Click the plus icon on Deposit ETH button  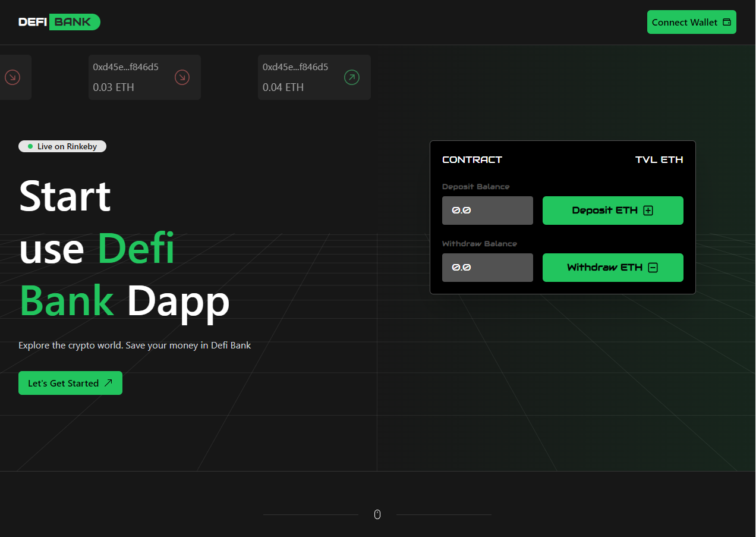point(648,210)
